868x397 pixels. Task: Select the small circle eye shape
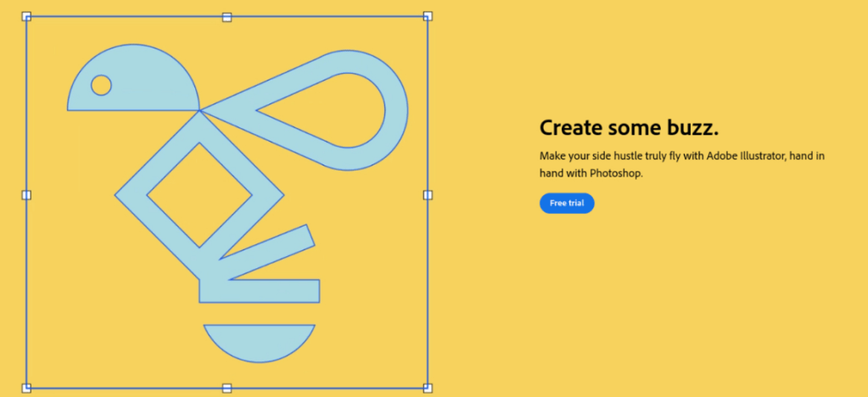(101, 85)
